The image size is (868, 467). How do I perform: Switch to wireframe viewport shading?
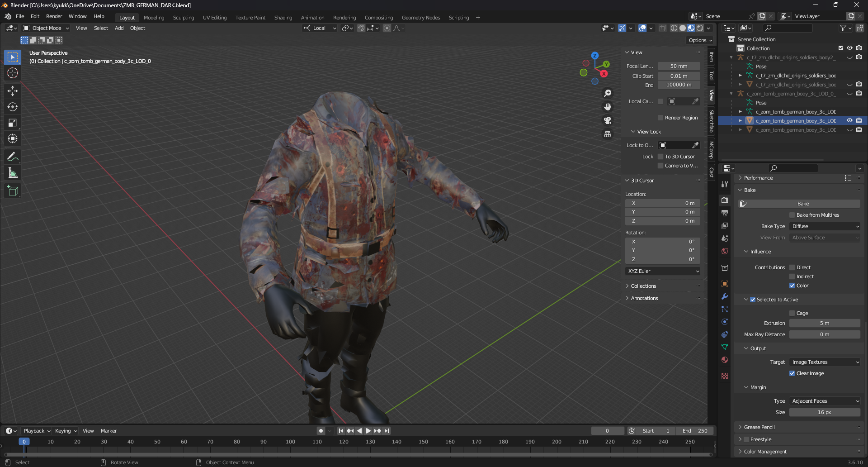click(674, 28)
